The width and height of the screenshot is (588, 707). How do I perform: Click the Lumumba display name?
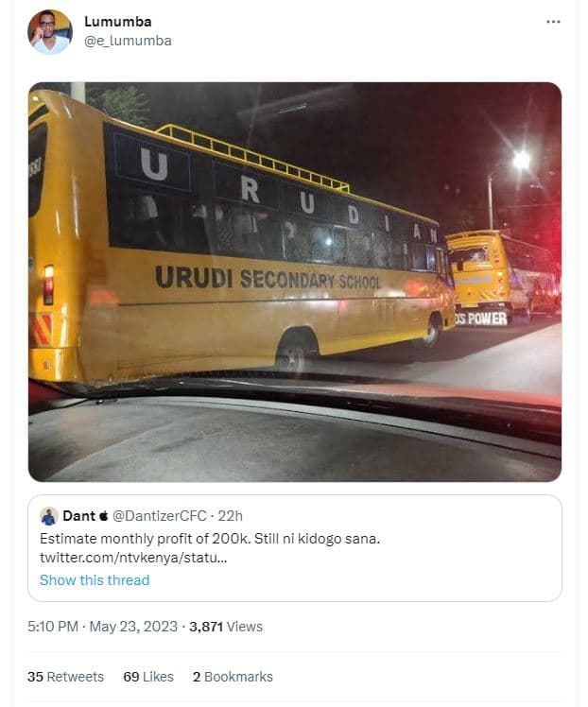coord(117,22)
